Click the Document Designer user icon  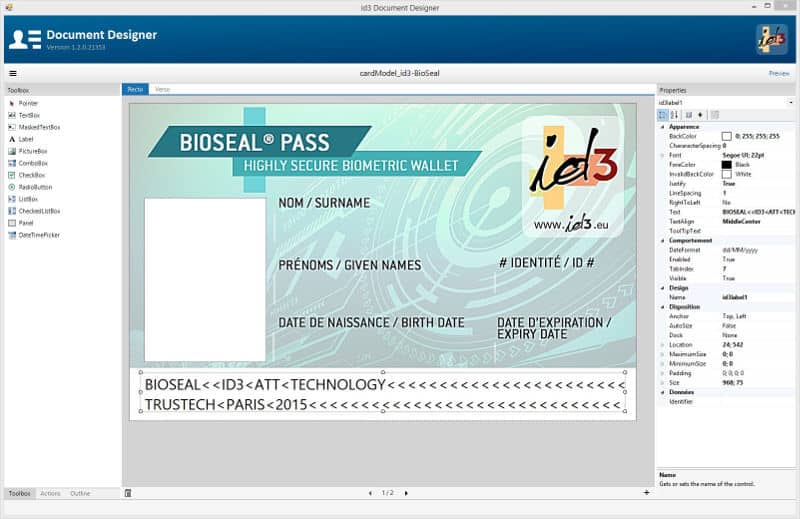coord(25,39)
